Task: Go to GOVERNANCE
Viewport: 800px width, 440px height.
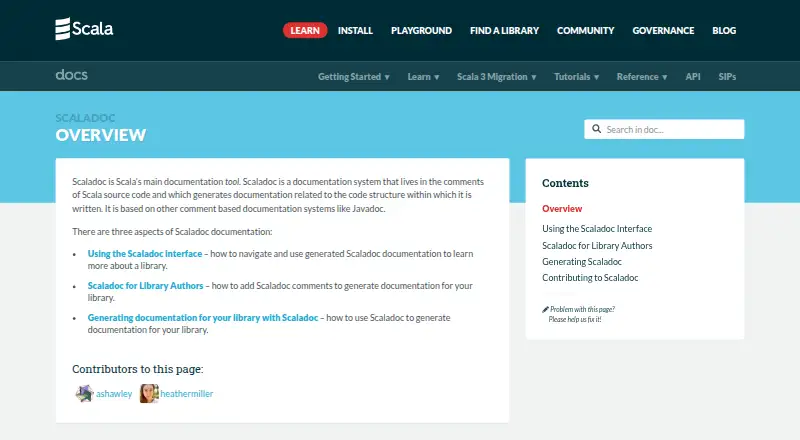Action: click(x=663, y=31)
